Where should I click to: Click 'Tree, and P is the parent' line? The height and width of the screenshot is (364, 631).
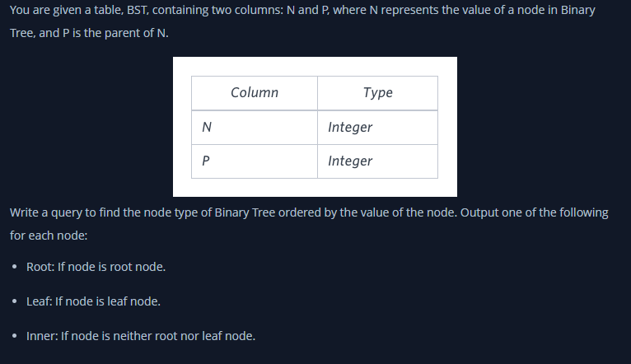click(89, 33)
